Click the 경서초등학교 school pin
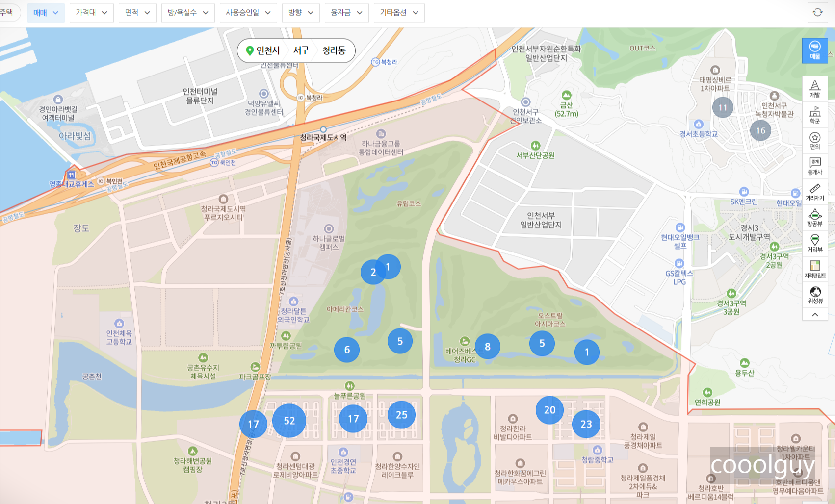Image resolution: width=835 pixels, height=504 pixels. 699,124
